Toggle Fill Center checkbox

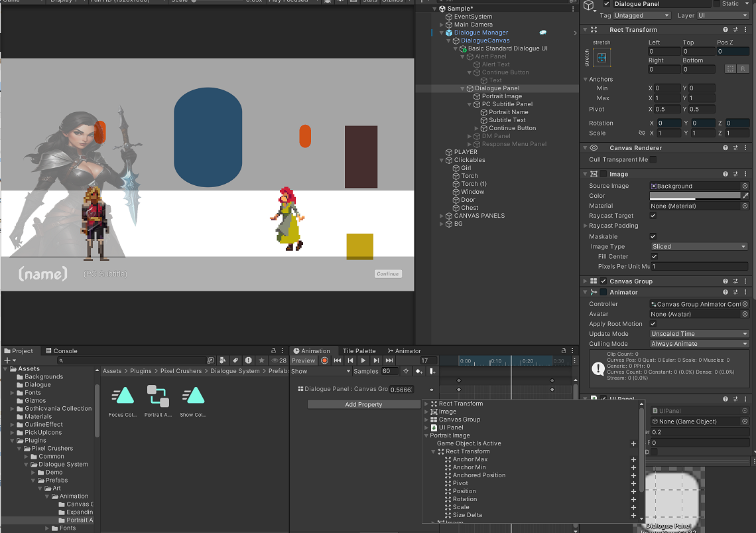[655, 257]
